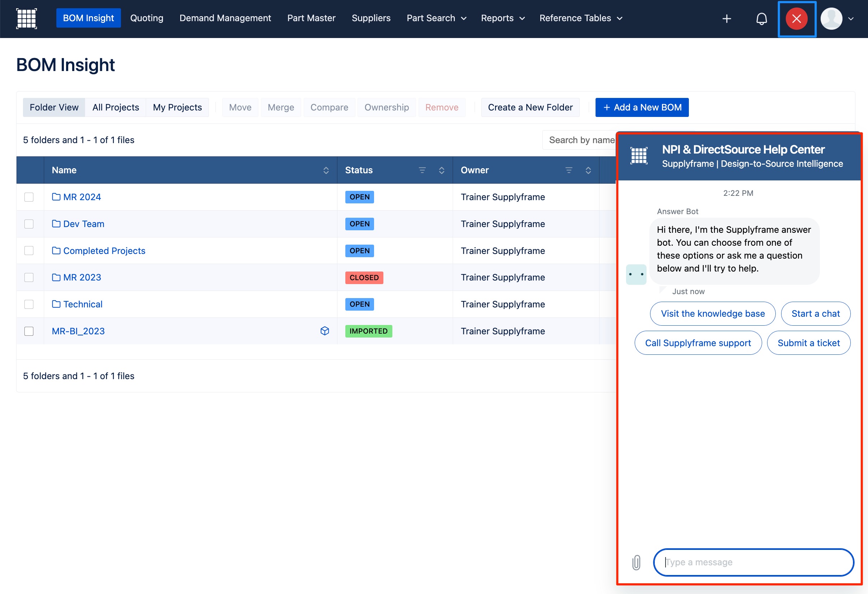Open the notifications bell
The height and width of the screenshot is (594, 868).
tap(761, 19)
